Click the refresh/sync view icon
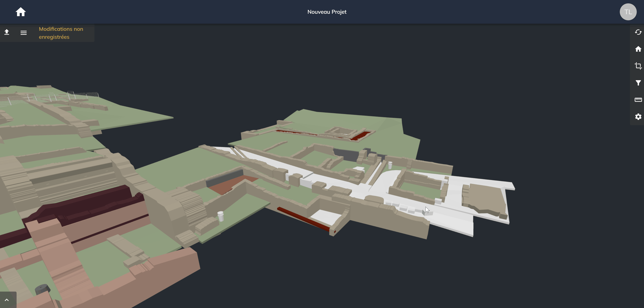This screenshot has width=644, height=308. (638, 32)
